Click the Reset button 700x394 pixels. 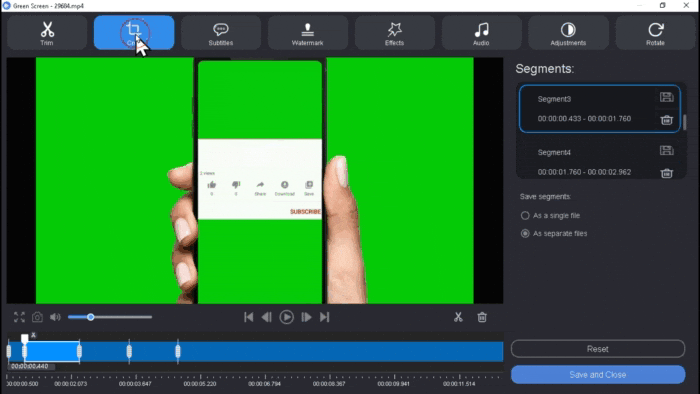pyautogui.click(x=598, y=348)
